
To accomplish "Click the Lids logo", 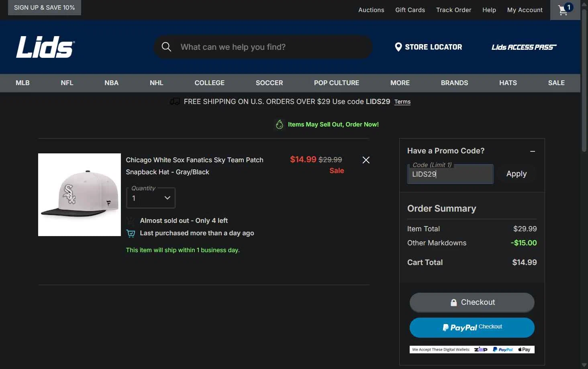I will tap(45, 47).
